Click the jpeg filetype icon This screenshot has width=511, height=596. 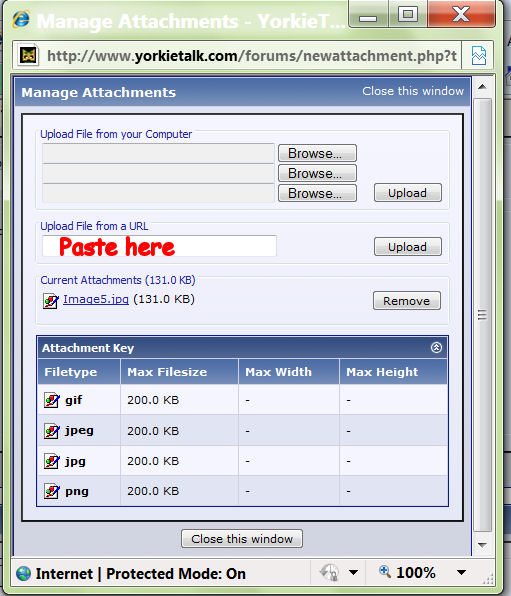tap(51, 431)
